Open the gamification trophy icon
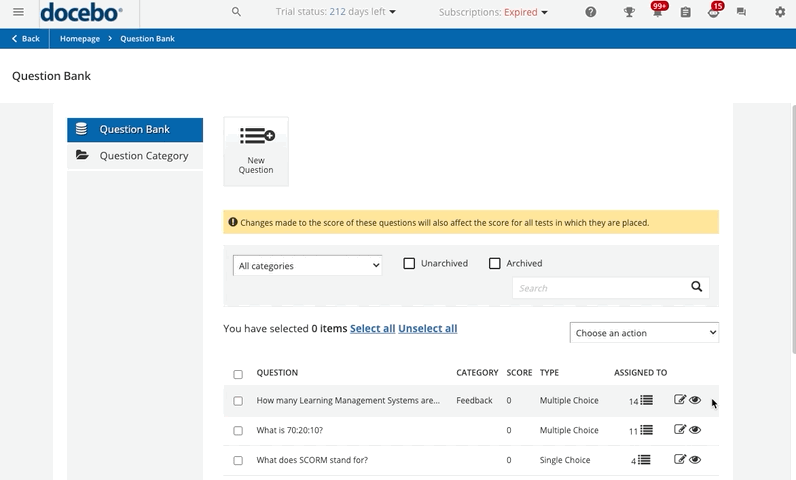 coord(629,12)
